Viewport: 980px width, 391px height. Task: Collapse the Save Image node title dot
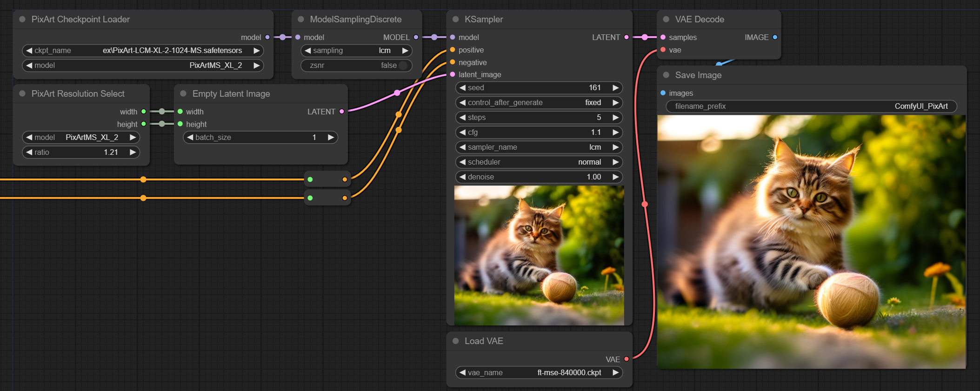(x=666, y=75)
